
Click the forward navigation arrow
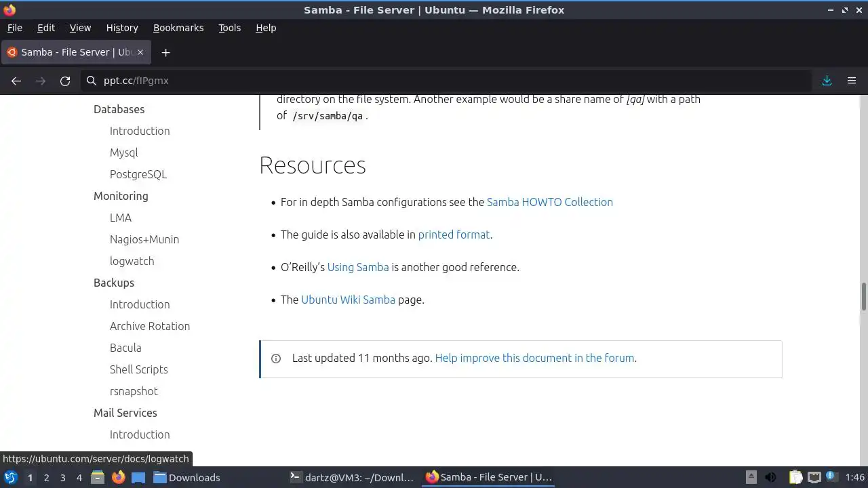pos(41,81)
